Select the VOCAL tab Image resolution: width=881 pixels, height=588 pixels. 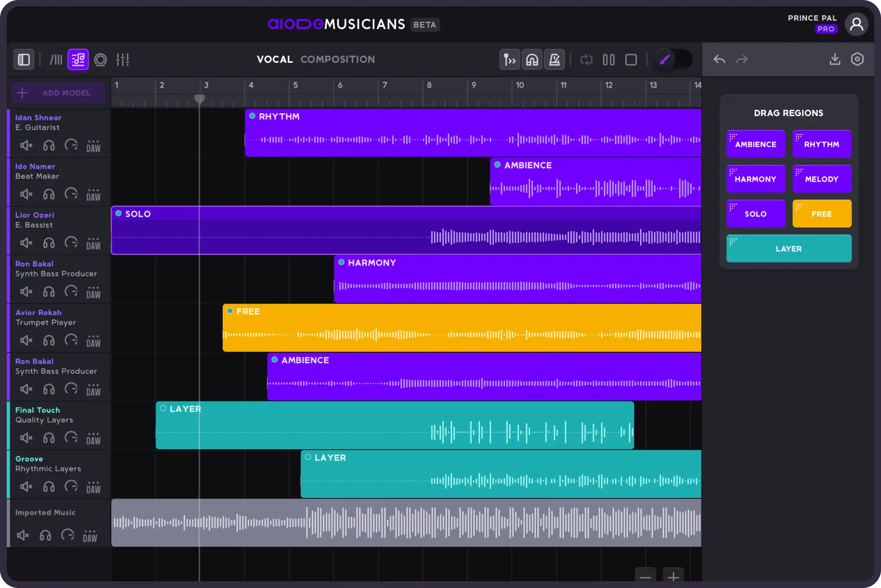[274, 59]
